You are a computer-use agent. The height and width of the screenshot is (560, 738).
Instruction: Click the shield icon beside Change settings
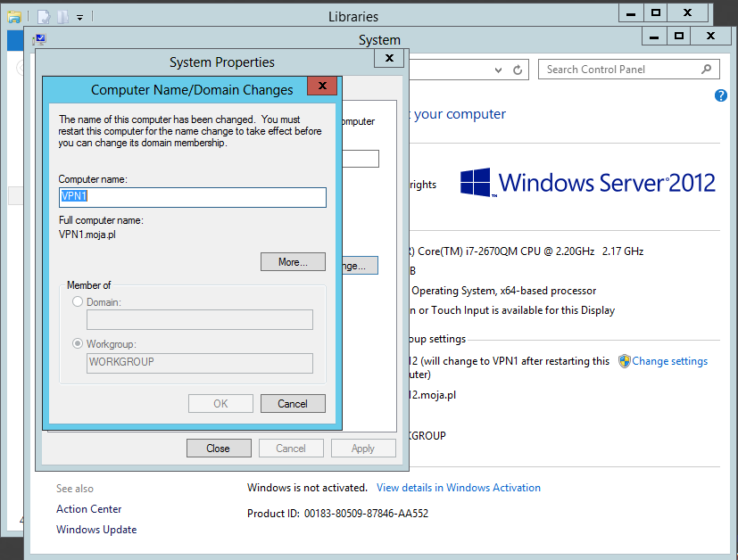click(624, 361)
